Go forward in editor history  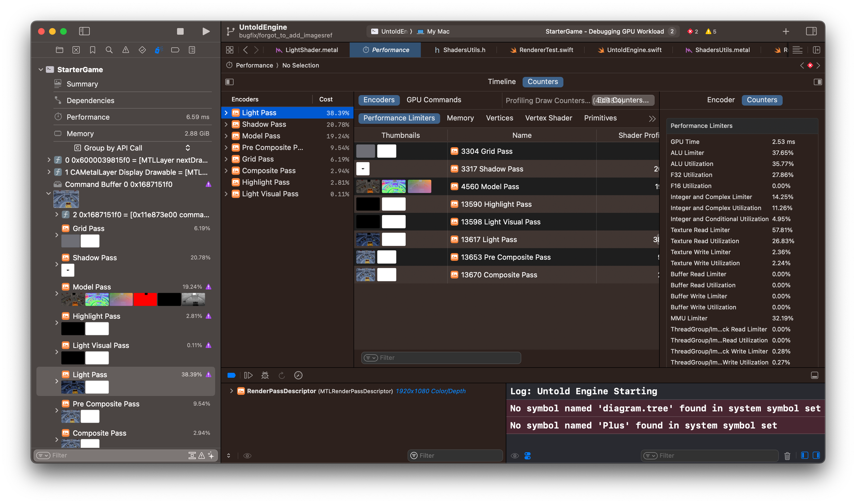(256, 50)
